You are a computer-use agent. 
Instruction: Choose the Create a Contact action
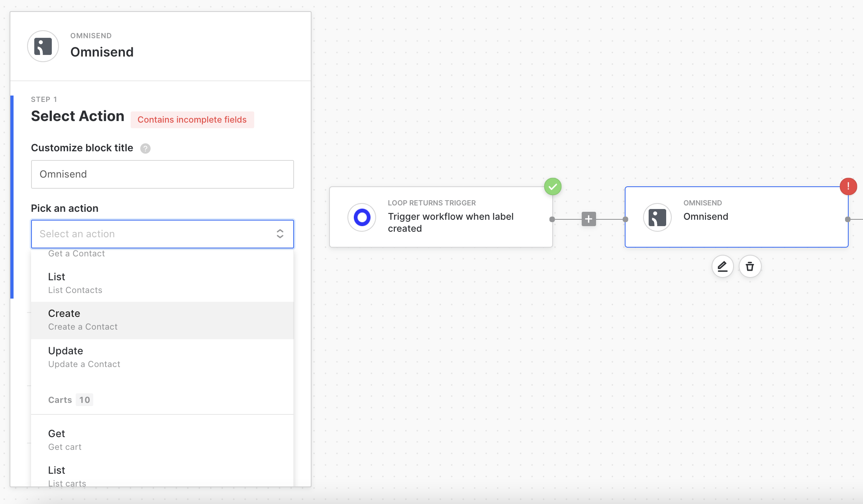(x=163, y=320)
